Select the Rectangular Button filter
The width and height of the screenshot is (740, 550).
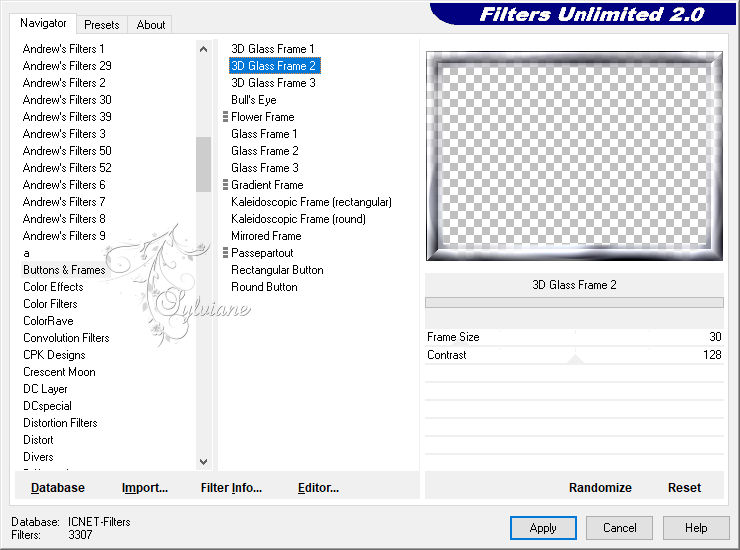tap(277, 270)
